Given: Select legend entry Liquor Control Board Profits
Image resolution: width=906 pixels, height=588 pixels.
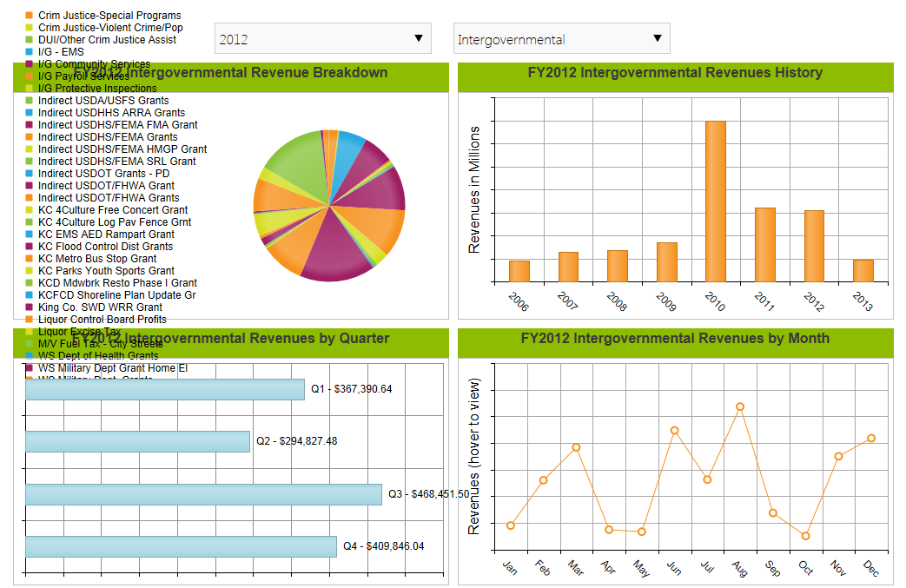Looking at the screenshot, I should pos(96,319).
